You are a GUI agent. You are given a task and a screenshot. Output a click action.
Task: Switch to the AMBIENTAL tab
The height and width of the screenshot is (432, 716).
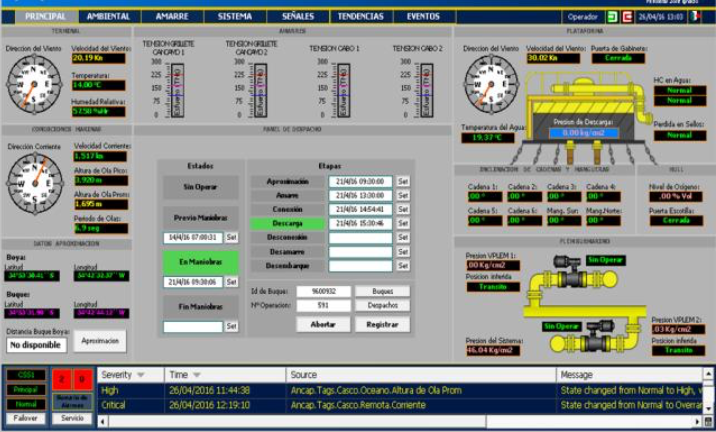coord(108,17)
